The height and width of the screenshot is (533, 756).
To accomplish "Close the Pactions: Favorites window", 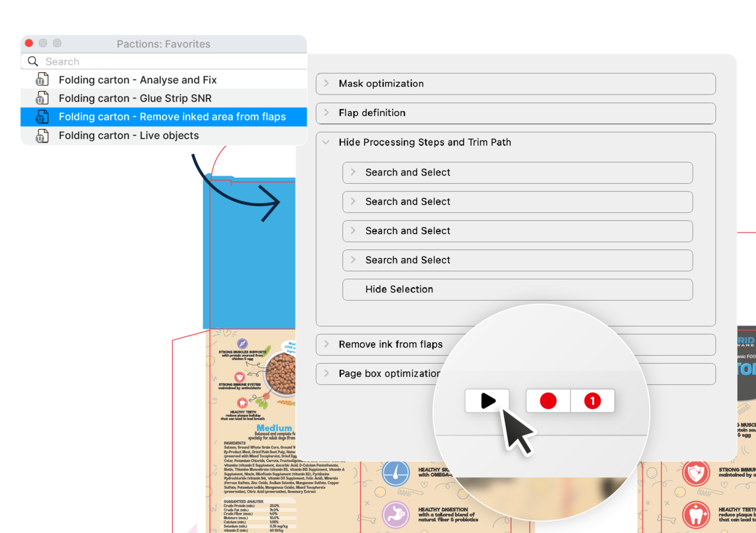I will 29,43.
